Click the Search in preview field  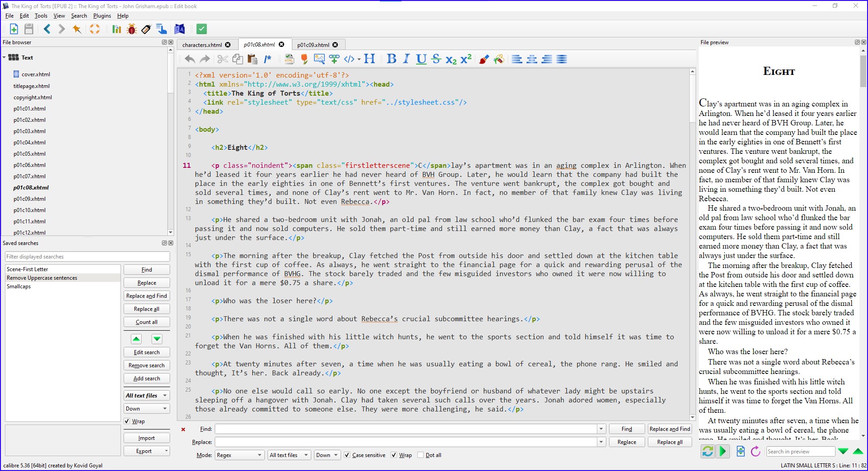coord(800,452)
